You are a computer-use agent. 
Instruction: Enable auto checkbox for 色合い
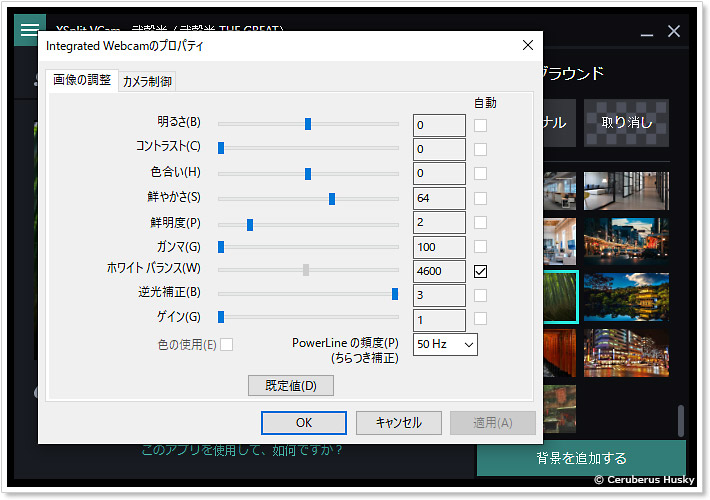(x=480, y=173)
